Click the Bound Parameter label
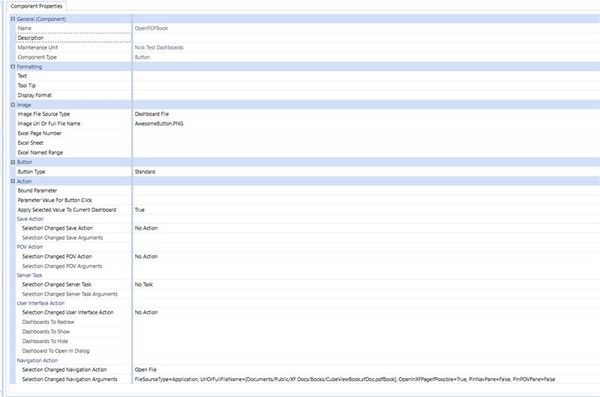This screenshot has width=600, height=397. (x=37, y=190)
